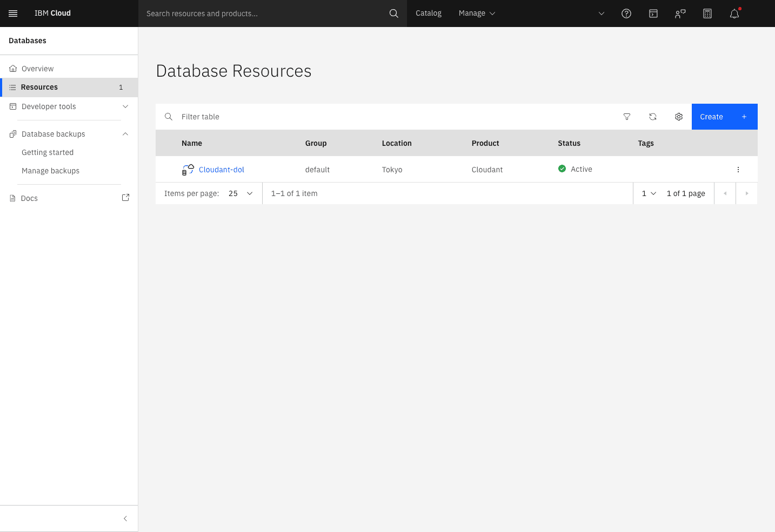Click the default group cell
Viewport: 775px width, 532px height.
[317, 170]
